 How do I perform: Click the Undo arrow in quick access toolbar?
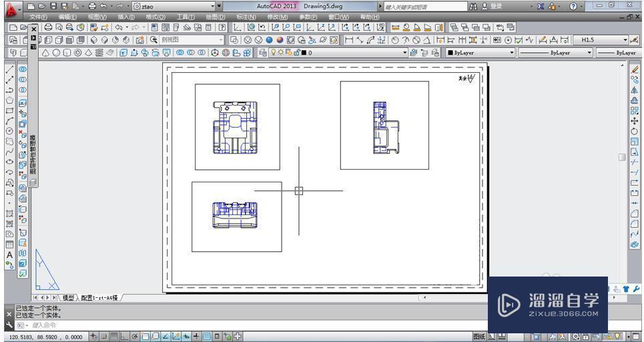pyautogui.click(x=103, y=6)
